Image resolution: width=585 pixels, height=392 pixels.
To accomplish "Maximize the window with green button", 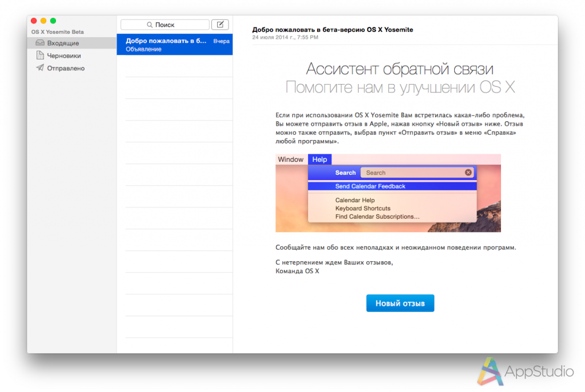I will pyautogui.click(x=53, y=21).
